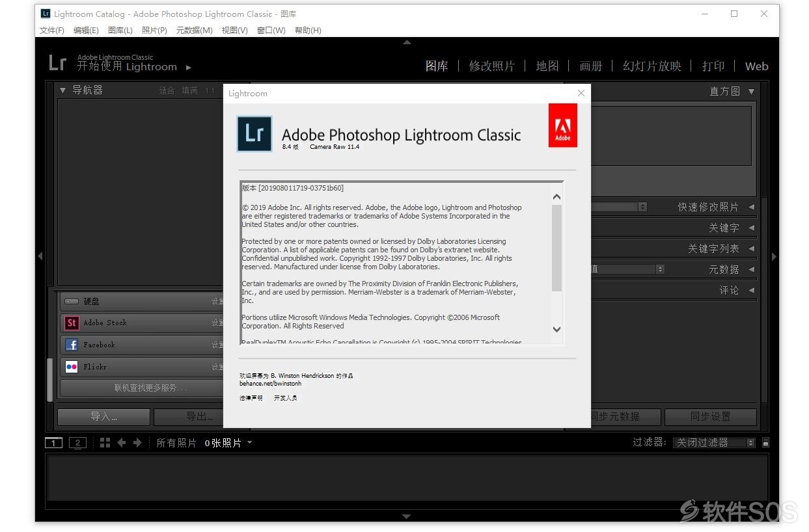Open the behance.net/bwinstonh link
Viewport: 809px width, 532px height.
click(271, 384)
